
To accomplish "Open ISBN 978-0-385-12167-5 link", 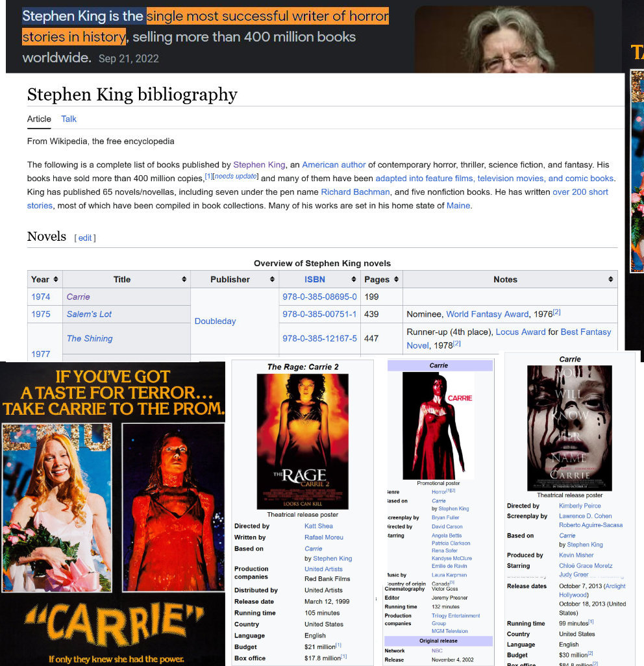I will click(319, 339).
